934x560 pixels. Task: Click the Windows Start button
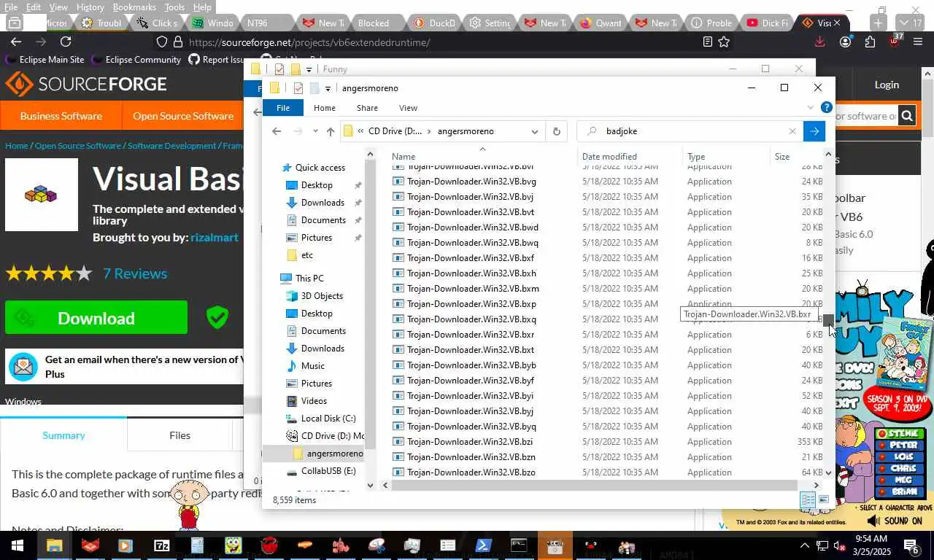[x=17, y=545]
